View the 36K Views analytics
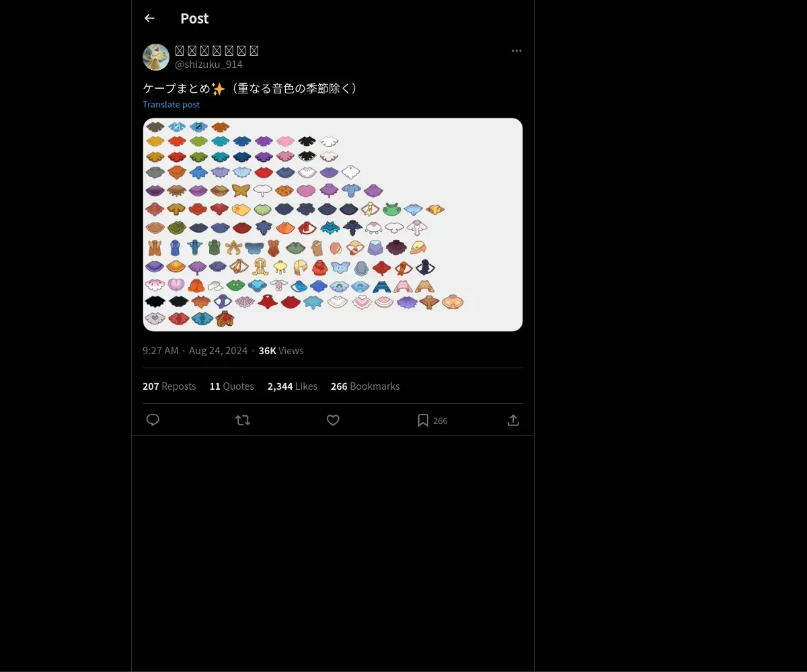The image size is (807, 672). coord(281,351)
